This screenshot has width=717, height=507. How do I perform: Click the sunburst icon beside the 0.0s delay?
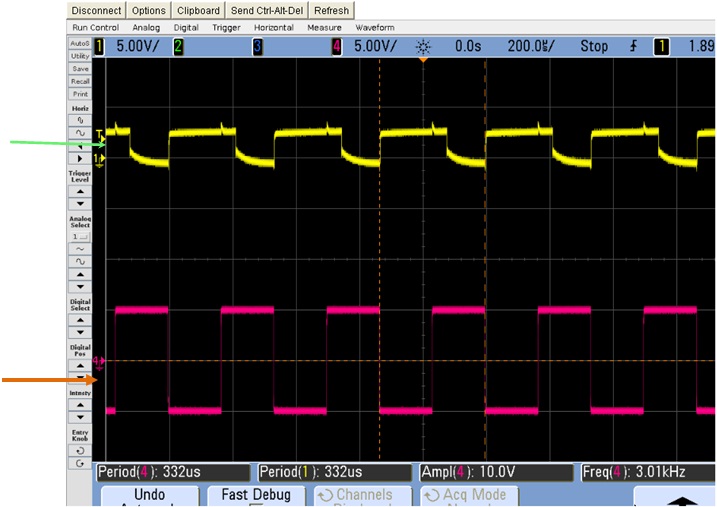[x=423, y=47]
